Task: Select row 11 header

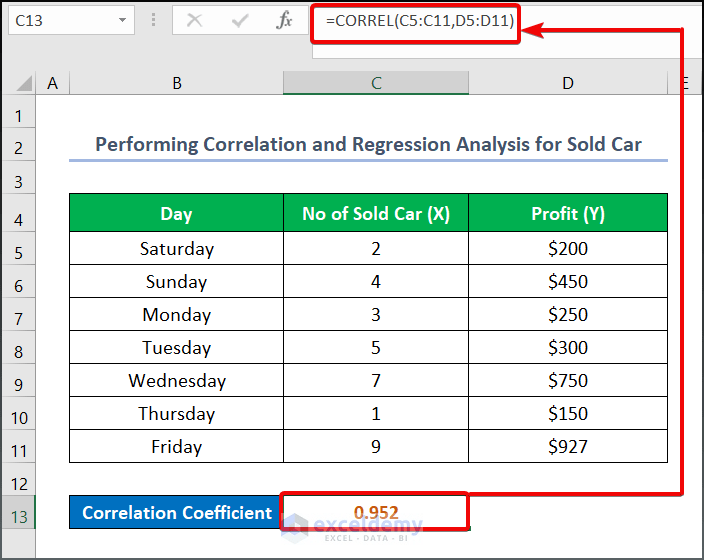Action: (x=18, y=446)
